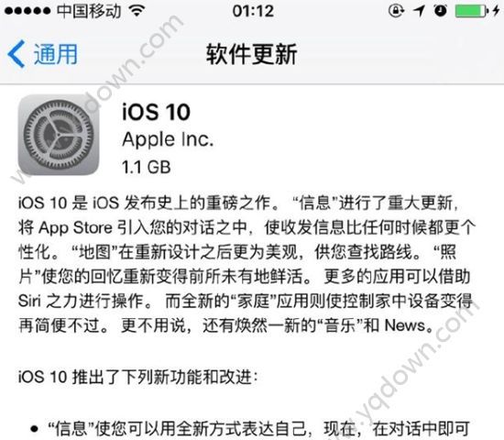The width and height of the screenshot is (504, 440).
Task: Tap the alarm clock status icon
Action: click(441, 11)
